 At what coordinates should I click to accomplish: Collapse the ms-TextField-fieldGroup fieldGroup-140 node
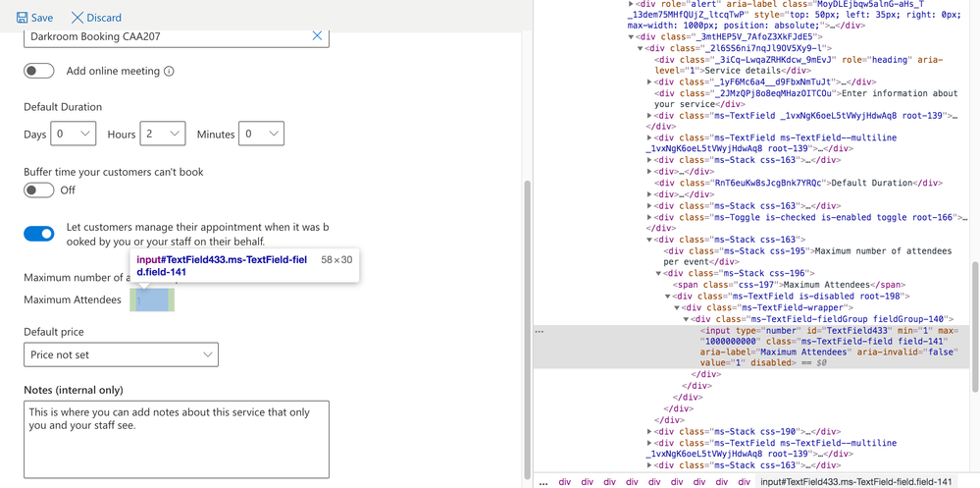click(x=686, y=318)
